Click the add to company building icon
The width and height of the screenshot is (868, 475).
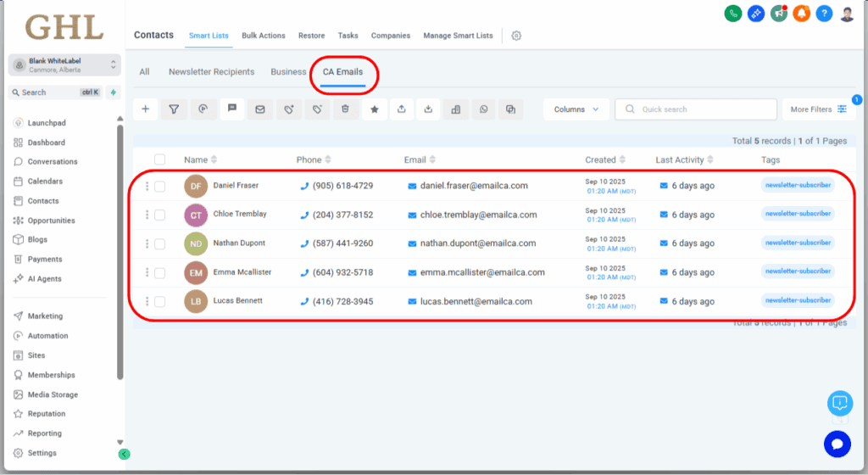tap(455, 109)
